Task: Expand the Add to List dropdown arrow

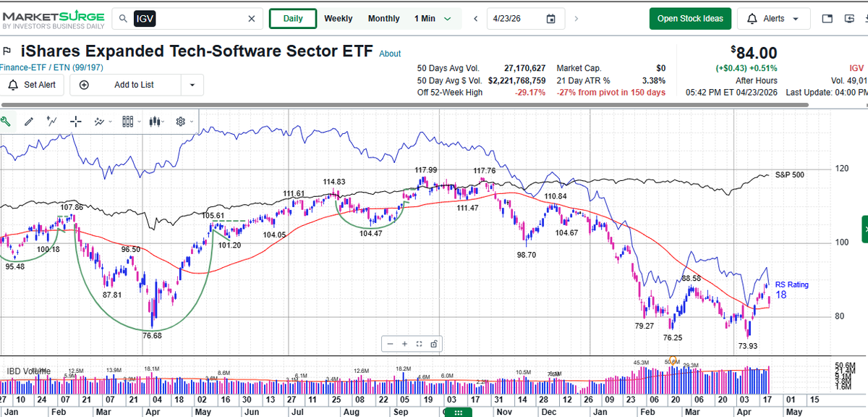Action: (192, 85)
